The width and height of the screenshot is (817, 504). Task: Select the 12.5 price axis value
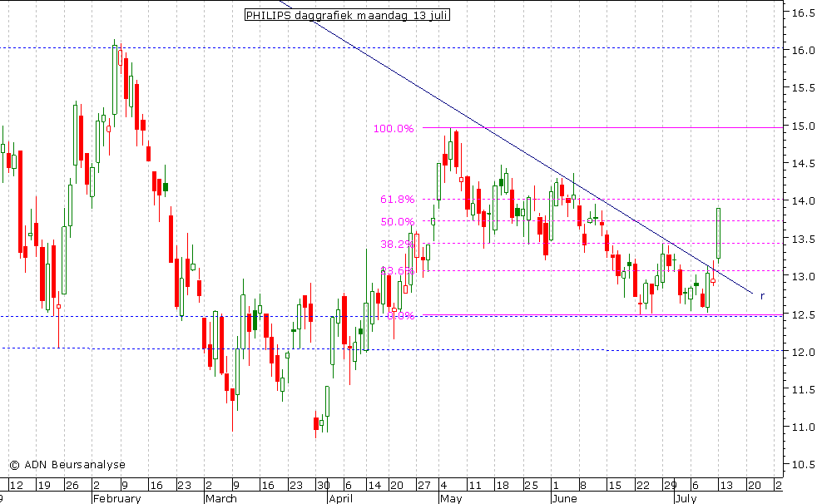[804, 315]
